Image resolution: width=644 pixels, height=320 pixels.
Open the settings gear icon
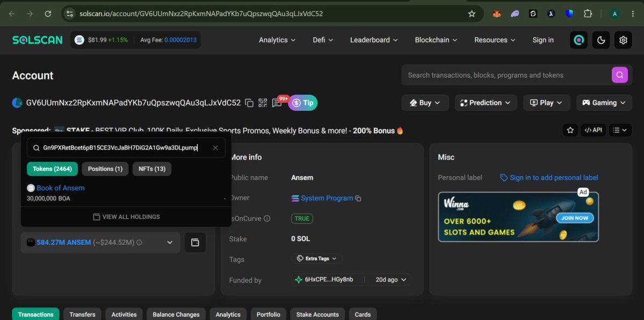(x=623, y=40)
